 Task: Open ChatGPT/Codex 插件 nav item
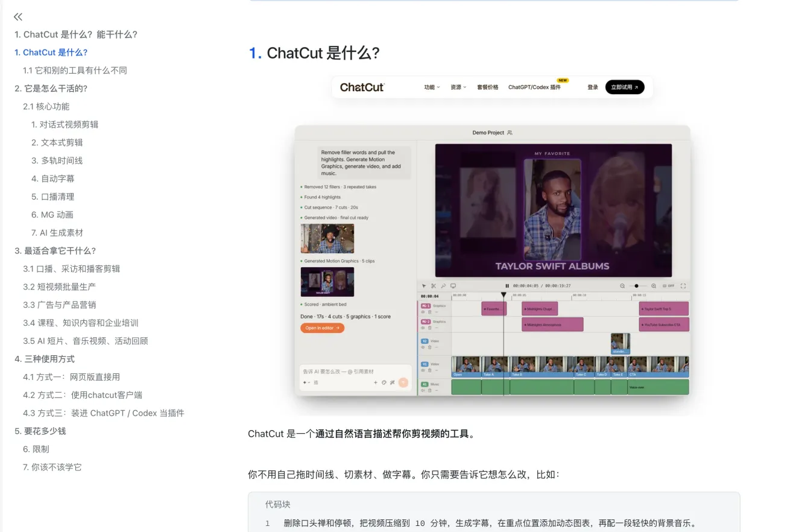pyautogui.click(x=534, y=87)
